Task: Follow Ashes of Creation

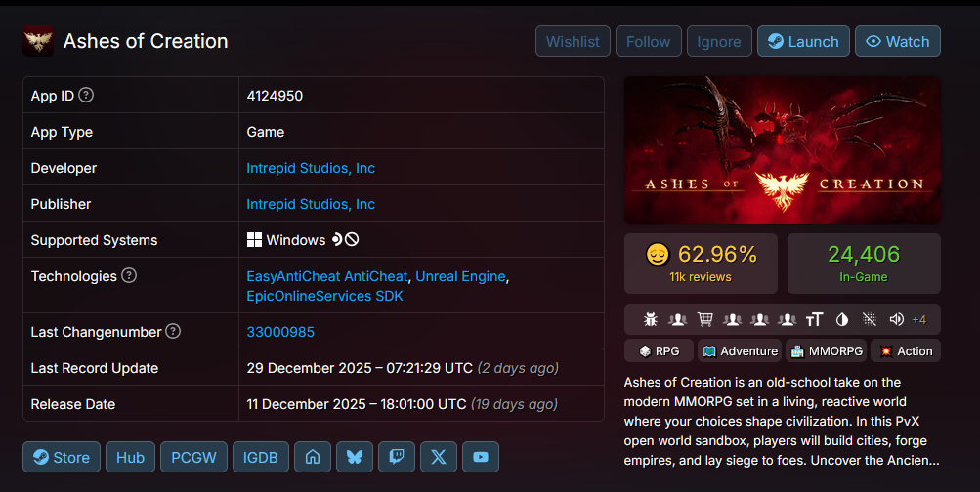Action: click(648, 41)
